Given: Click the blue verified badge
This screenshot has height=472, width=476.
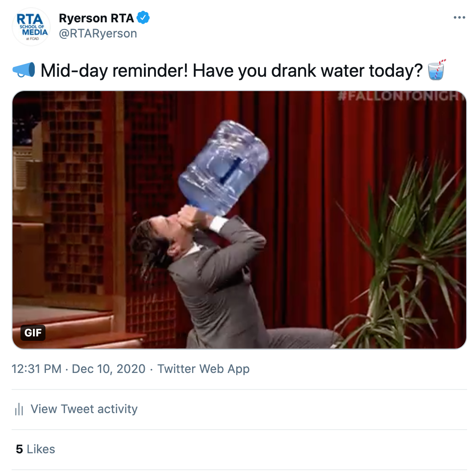Looking at the screenshot, I should [143, 18].
